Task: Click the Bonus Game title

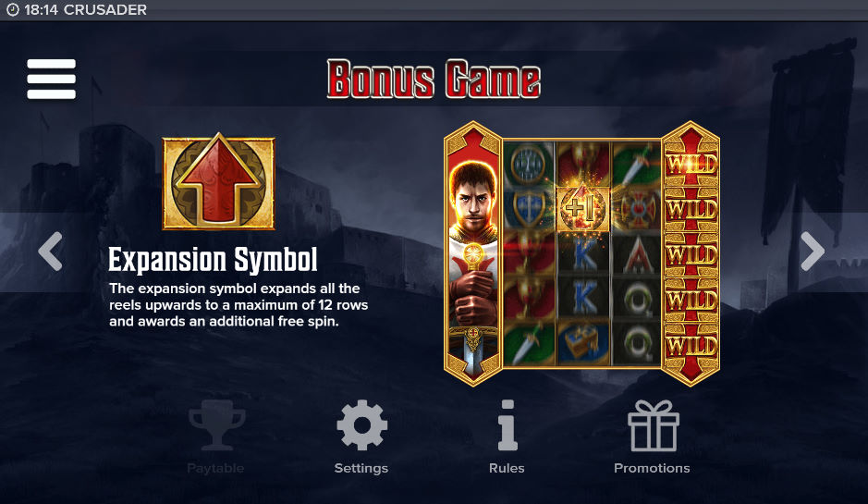Action: (434, 80)
